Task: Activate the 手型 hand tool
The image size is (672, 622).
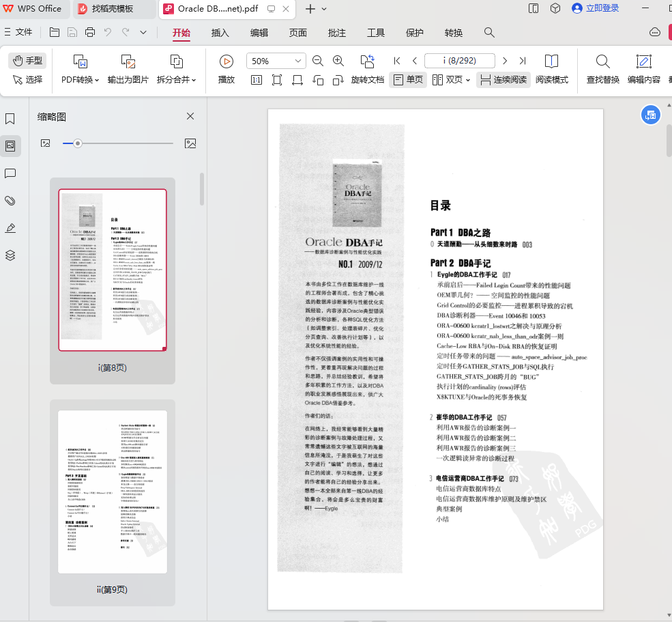Action: (x=27, y=61)
